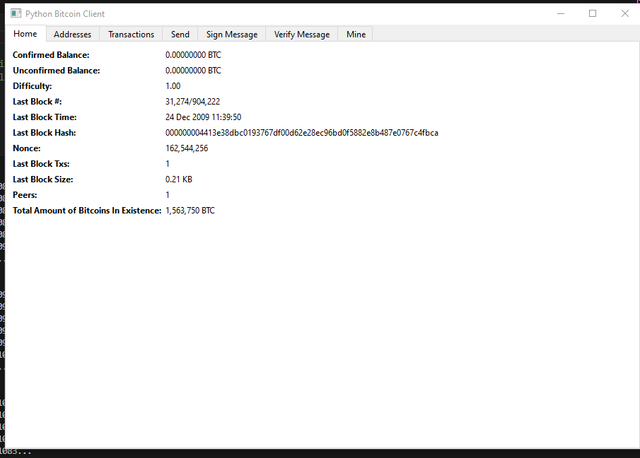Select the Home tab
This screenshot has width=640, height=458.
tap(25, 33)
